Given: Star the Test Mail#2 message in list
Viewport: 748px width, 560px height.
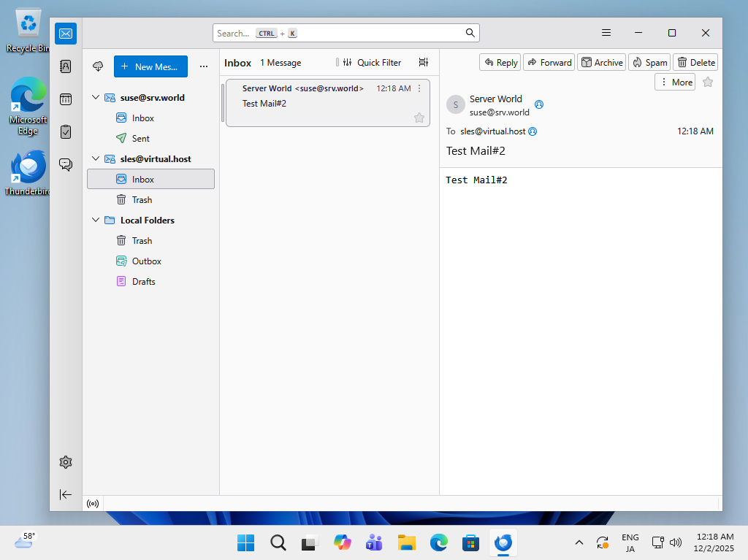Looking at the screenshot, I should (419, 118).
